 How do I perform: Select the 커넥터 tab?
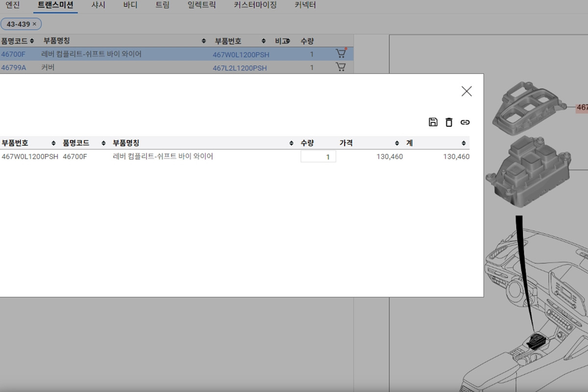tap(305, 5)
